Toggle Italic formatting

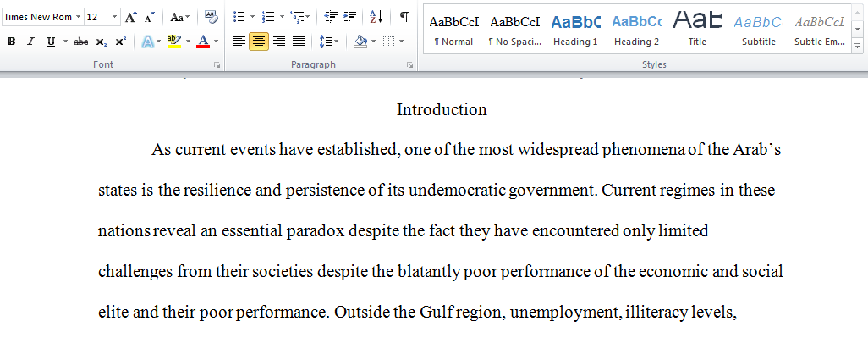(30, 42)
